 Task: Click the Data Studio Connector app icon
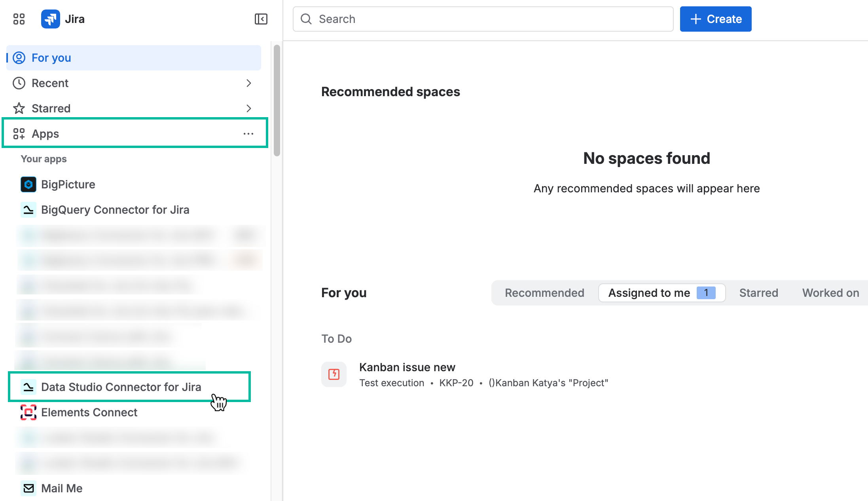pyautogui.click(x=28, y=387)
